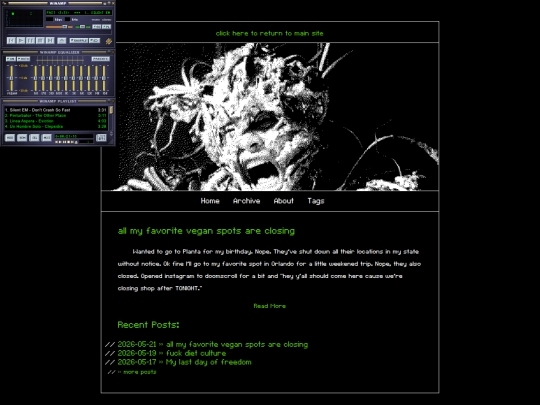Screen dimensions: 540x405
Task: Open the playlist ADD menu button
Action: click(10, 138)
